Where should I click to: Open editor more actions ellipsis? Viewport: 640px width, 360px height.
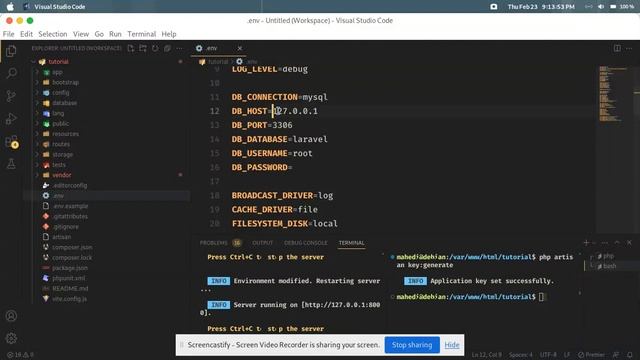[629, 48]
